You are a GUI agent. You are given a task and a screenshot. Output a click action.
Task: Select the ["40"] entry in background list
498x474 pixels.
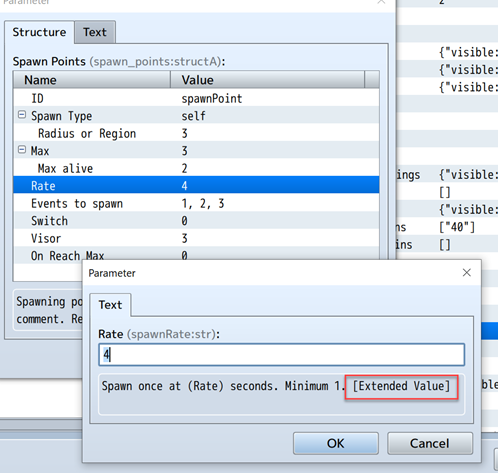point(457,227)
